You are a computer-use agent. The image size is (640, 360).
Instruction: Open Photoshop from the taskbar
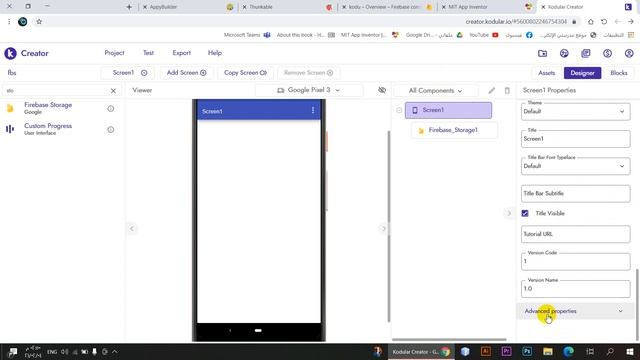pyautogui.click(x=527, y=351)
